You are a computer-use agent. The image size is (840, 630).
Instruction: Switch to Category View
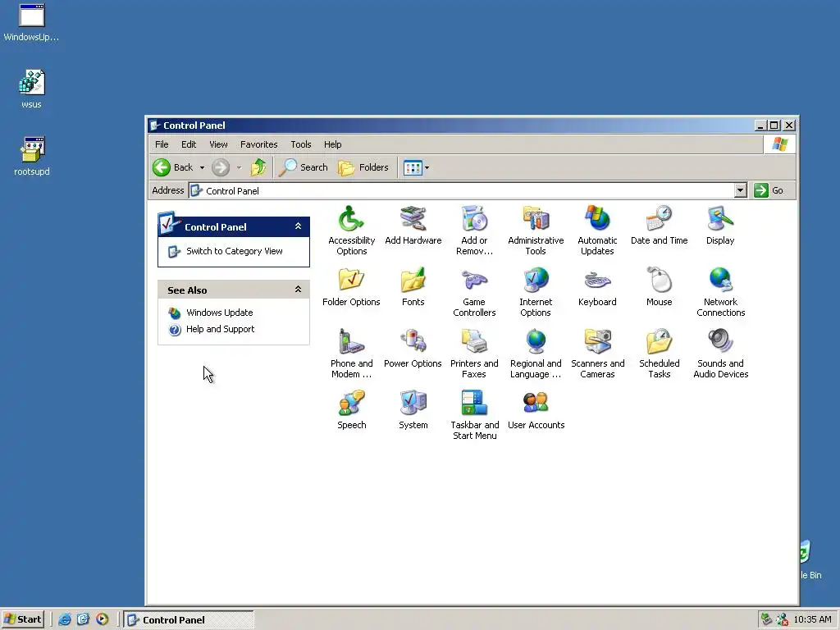coord(234,251)
